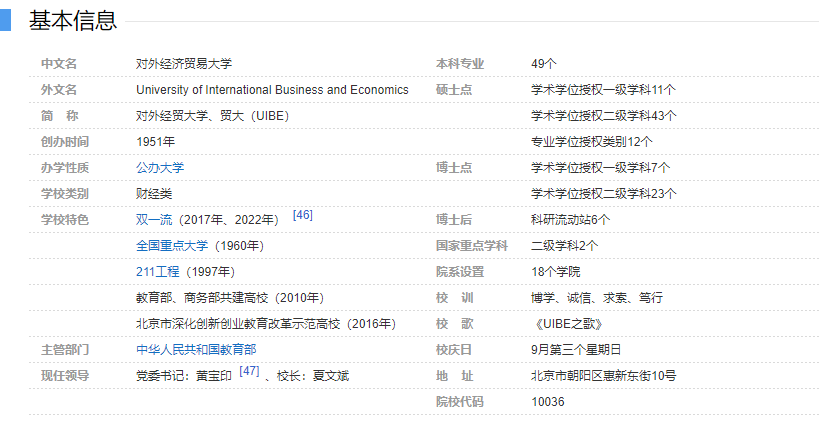Click the 本科专业 value 49个
The image size is (830, 422).
(544, 64)
